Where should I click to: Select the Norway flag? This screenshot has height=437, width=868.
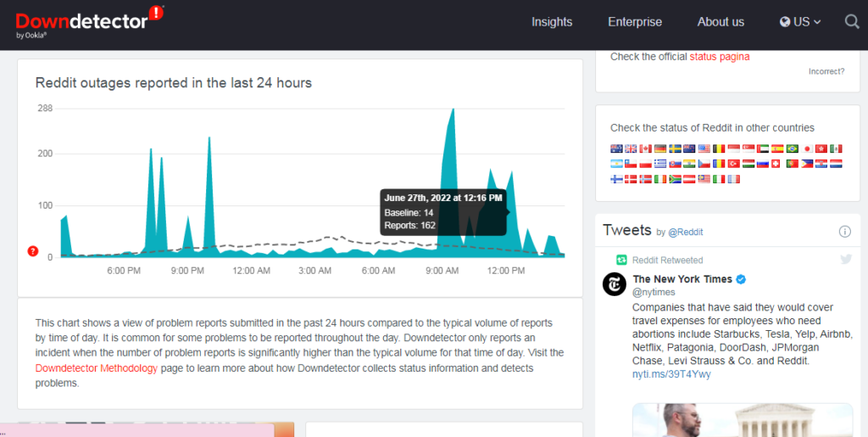pyautogui.click(x=645, y=179)
